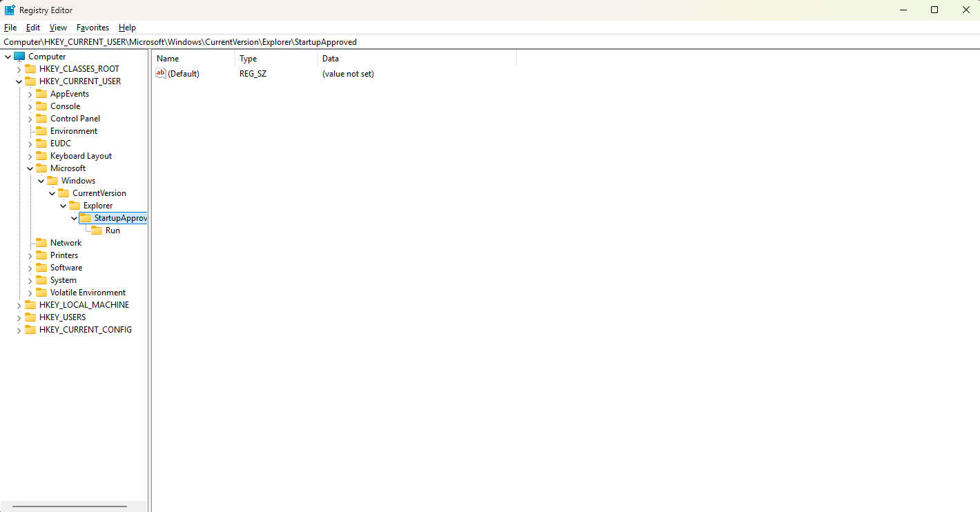Open the Edit menu
This screenshot has width=980, height=512.
click(x=32, y=28)
